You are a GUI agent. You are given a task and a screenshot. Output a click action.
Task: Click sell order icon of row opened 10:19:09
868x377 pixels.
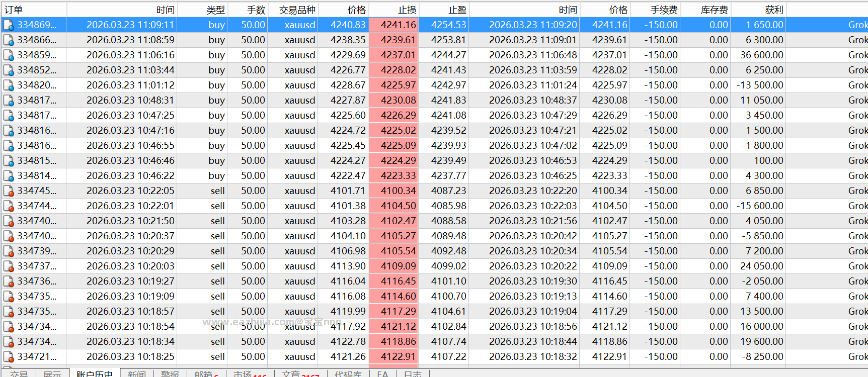click(9, 297)
